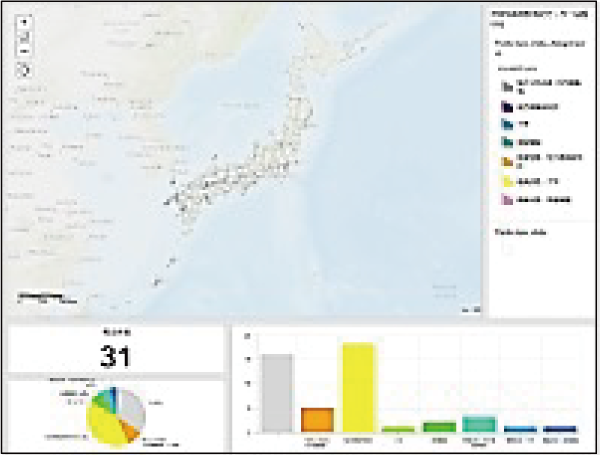Select the teal green legend symbol

click(x=509, y=143)
